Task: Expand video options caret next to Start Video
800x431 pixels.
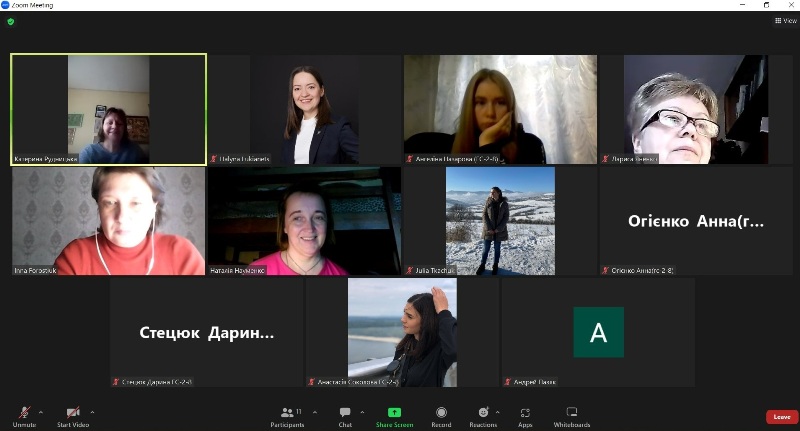Action: (92, 412)
